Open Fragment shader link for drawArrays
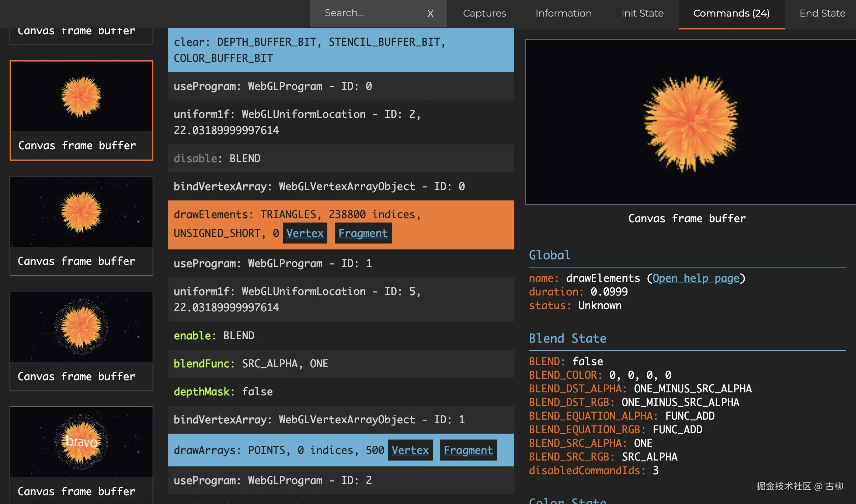856x504 pixels. 468,450
